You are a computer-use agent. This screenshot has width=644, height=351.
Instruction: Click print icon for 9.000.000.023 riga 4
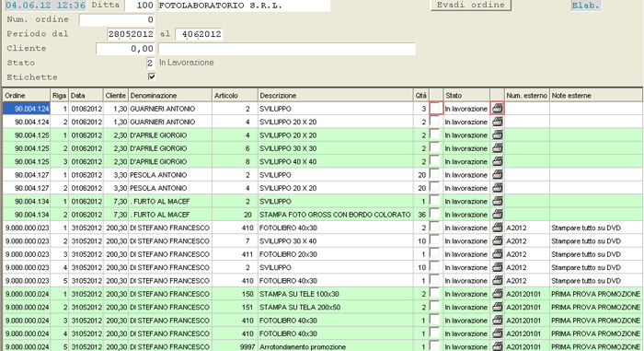coord(498,266)
